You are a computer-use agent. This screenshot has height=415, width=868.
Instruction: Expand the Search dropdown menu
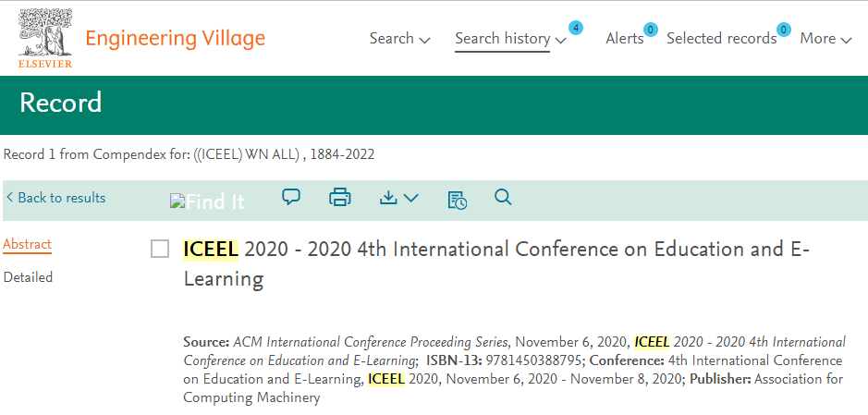click(x=399, y=39)
